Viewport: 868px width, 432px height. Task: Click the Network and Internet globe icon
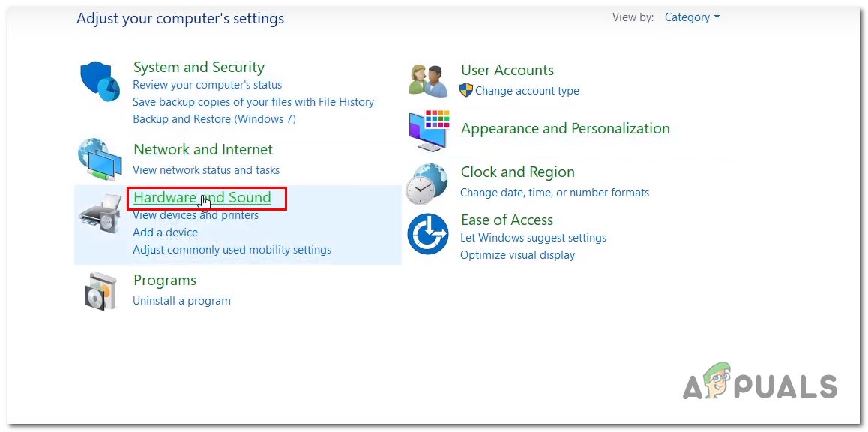click(x=100, y=160)
